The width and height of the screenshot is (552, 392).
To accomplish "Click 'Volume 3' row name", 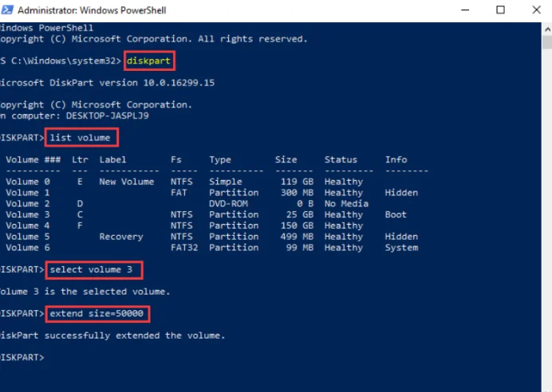I will 28,214.
